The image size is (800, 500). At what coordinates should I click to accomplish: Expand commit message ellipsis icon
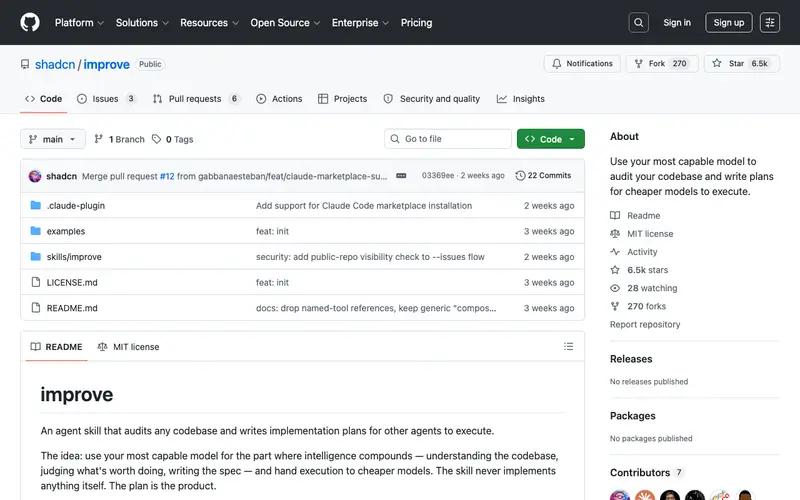click(x=401, y=176)
